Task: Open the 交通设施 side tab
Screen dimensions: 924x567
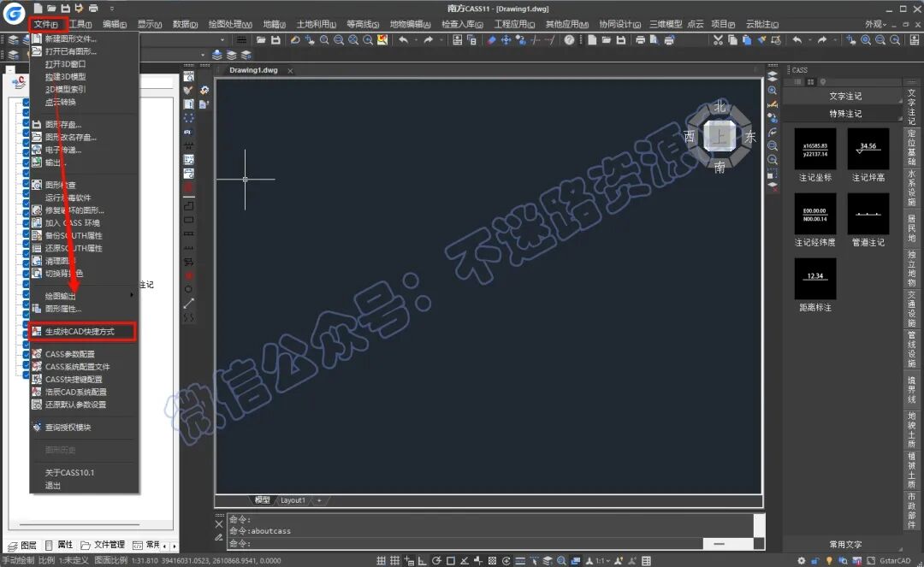Action: click(x=912, y=309)
